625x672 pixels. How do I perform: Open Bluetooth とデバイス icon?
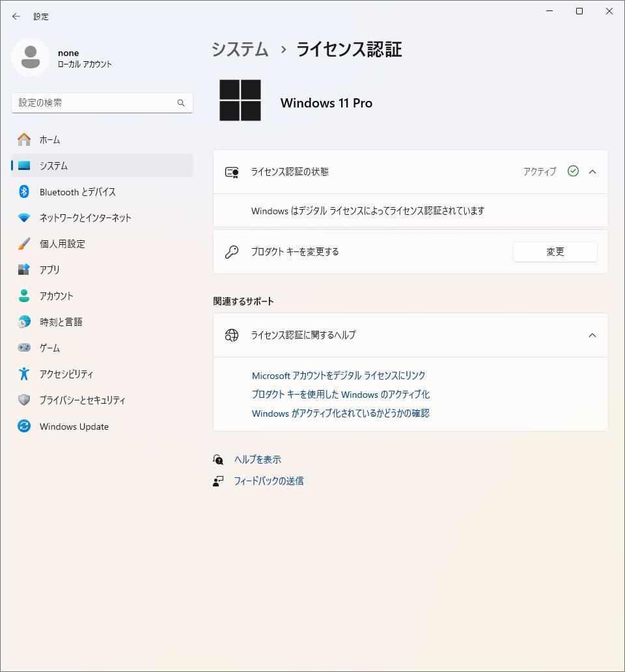pyautogui.click(x=24, y=191)
